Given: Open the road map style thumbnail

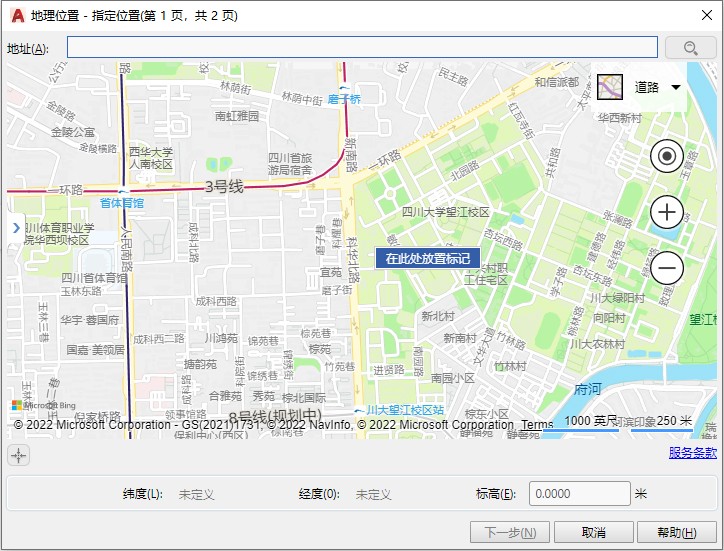Looking at the screenshot, I should pos(610,87).
